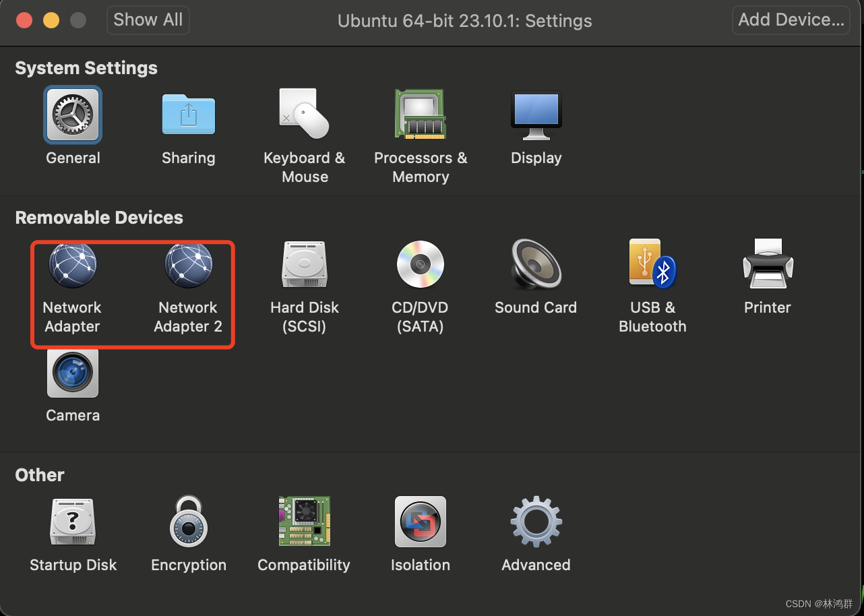
Task: Open the first Network Adapter settings
Action: [x=73, y=265]
